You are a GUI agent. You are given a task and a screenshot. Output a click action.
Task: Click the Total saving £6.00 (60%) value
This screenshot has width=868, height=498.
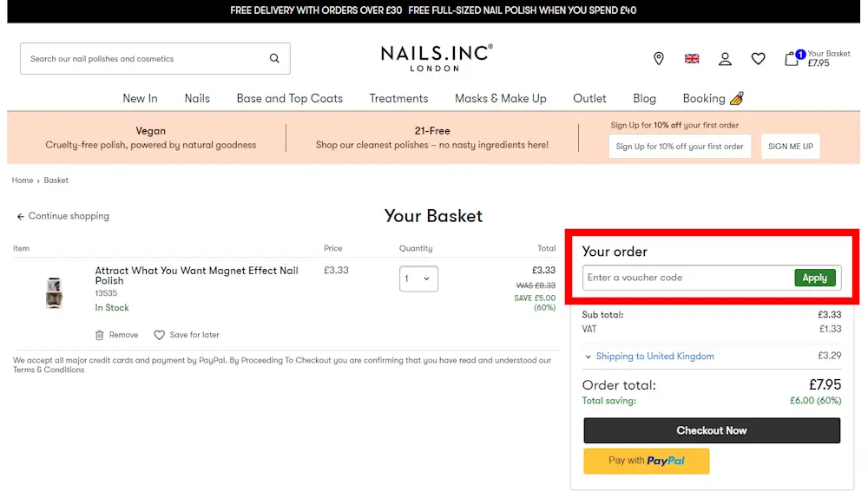click(815, 401)
